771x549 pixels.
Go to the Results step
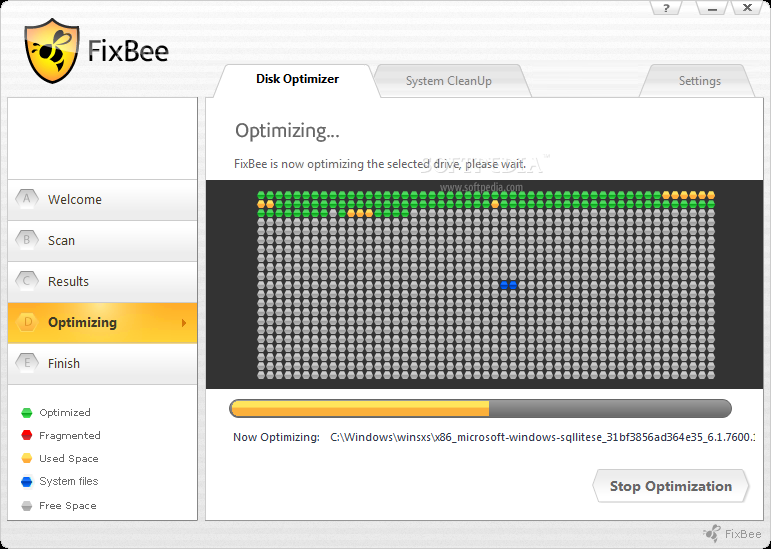click(102, 282)
